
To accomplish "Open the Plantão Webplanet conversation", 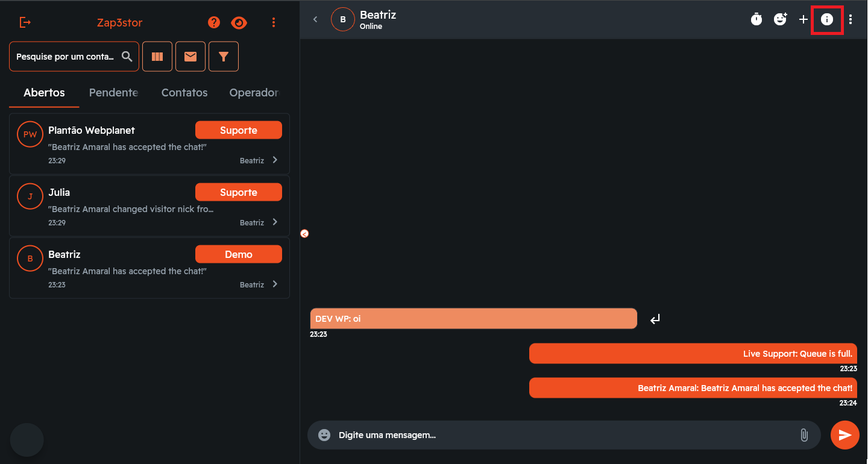I will (121, 142).
